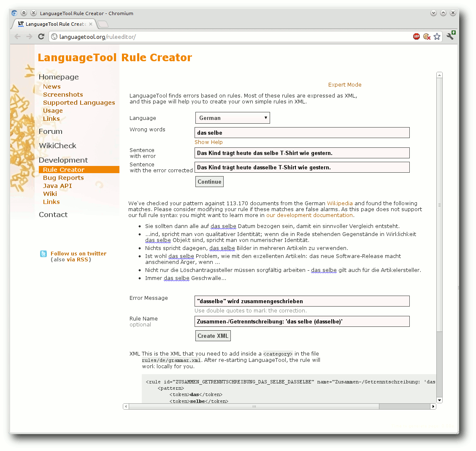Click the site globe icon in address bar
Screen dimensions: 476x451
click(x=54, y=37)
